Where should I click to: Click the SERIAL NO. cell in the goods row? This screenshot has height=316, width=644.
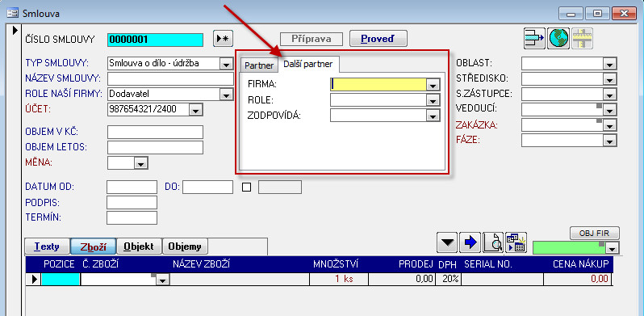tap(502, 280)
